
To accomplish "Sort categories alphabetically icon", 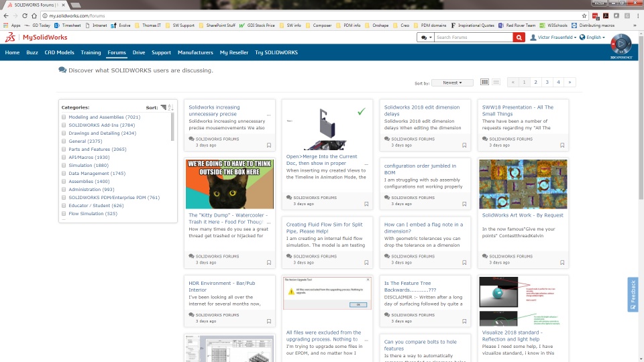I will pyautogui.click(x=171, y=107).
